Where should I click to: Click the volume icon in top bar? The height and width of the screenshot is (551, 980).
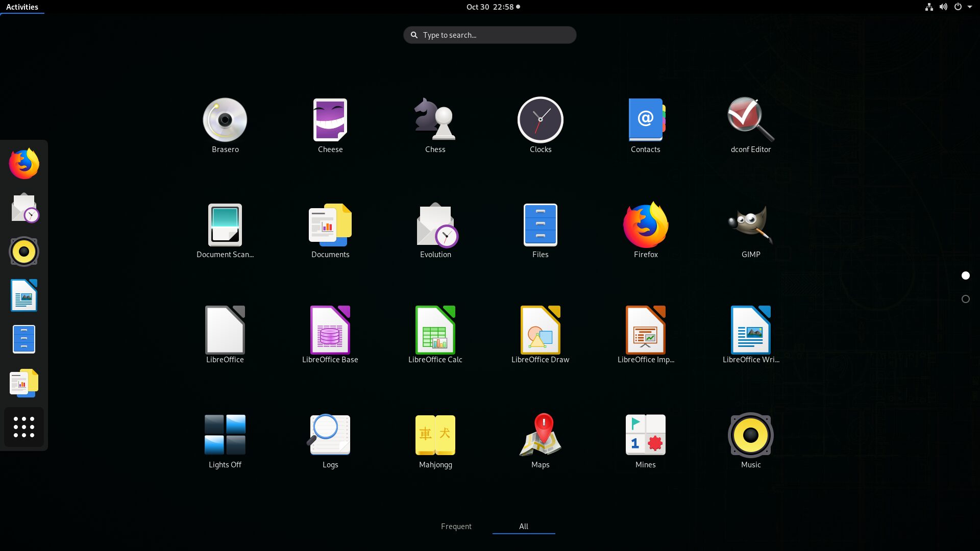tap(943, 7)
